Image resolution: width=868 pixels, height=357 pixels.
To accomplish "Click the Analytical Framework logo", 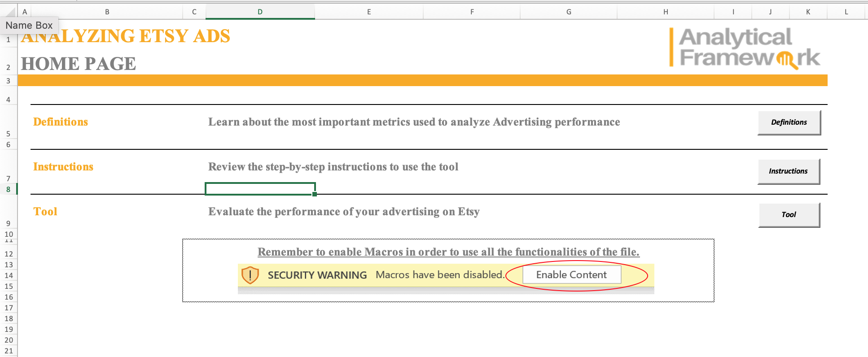I will click(745, 48).
